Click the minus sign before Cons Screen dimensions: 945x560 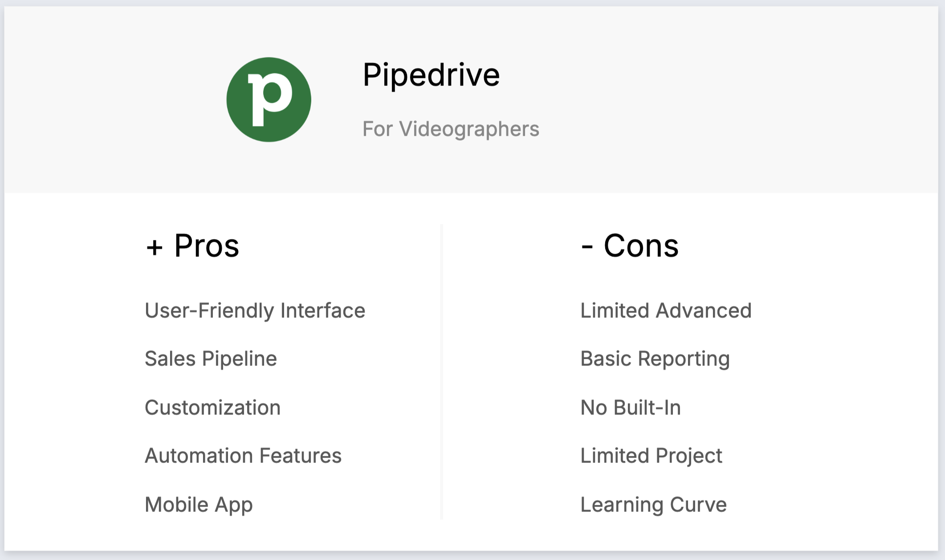(587, 248)
